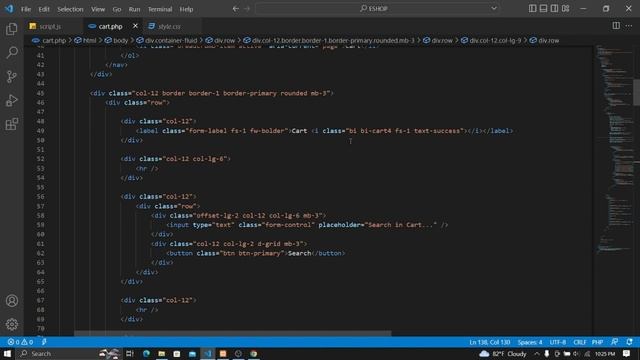Open the Edit menu
640x360 pixels.
(x=44, y=9)
